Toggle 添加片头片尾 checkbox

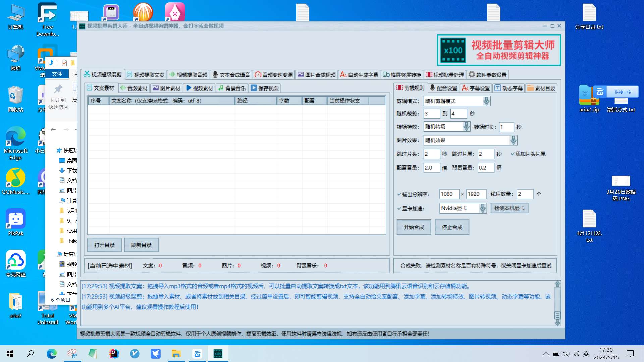(513, 154)
